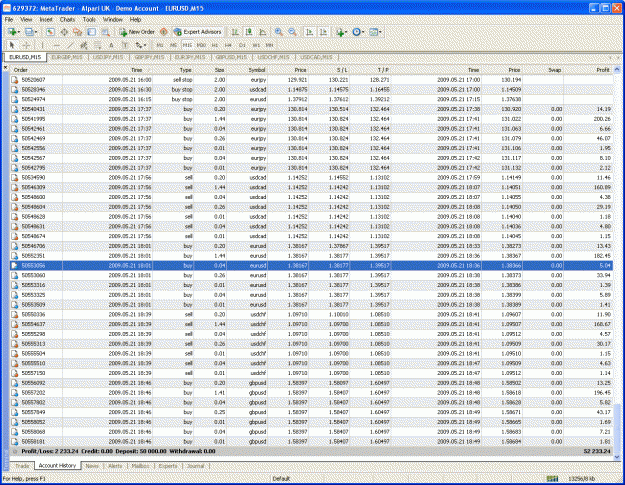Enable Expert Advisors button
625x485 pixels.
(198, 32)
